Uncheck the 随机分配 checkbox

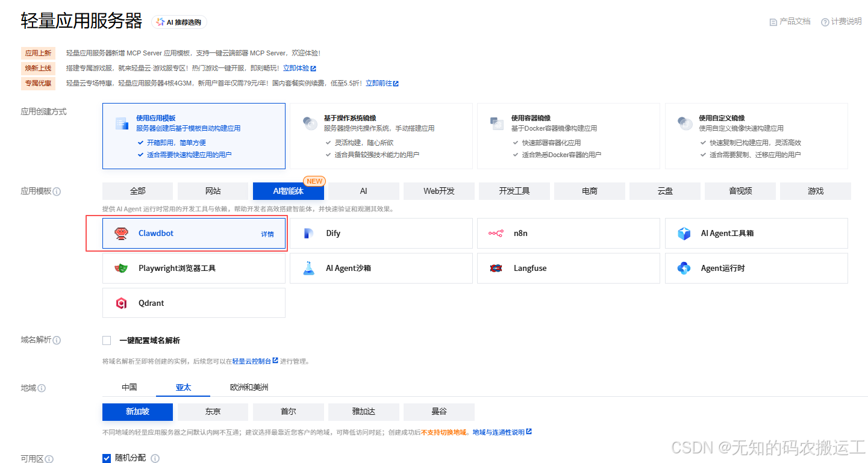tap(107, 458)
